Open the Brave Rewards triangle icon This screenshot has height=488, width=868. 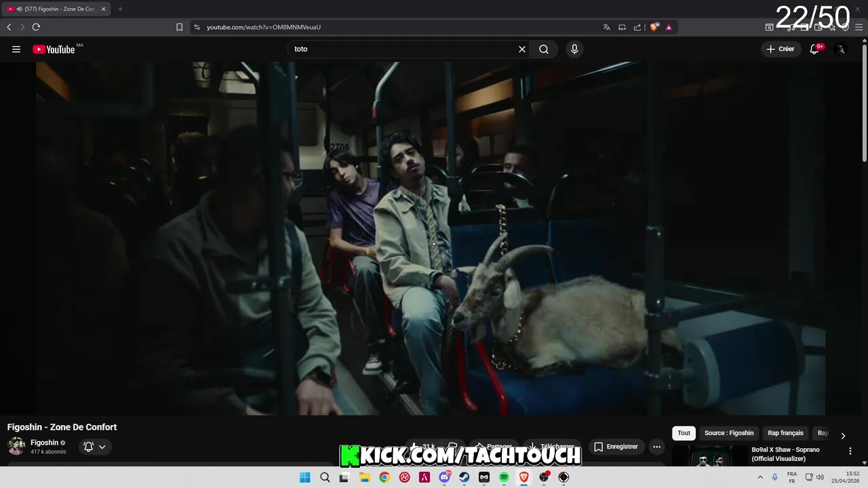tap(669, 27)
